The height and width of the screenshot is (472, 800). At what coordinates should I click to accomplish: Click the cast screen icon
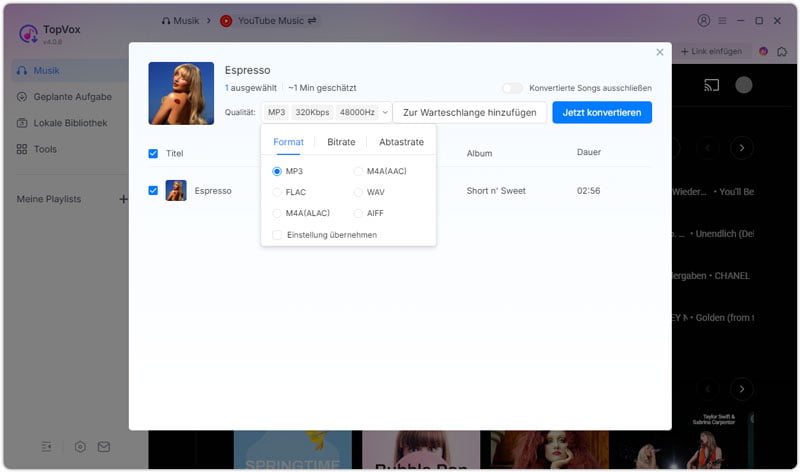tap(712, 85)
